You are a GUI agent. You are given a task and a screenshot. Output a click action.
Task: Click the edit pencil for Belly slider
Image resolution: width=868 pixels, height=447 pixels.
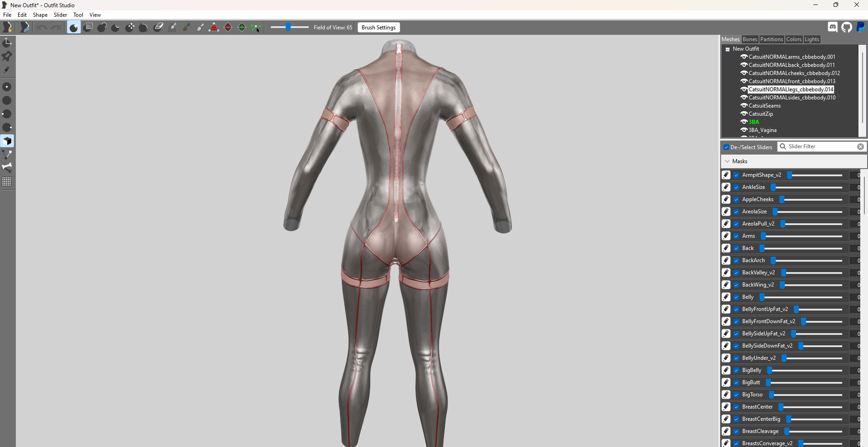click(x=726, y=297)
